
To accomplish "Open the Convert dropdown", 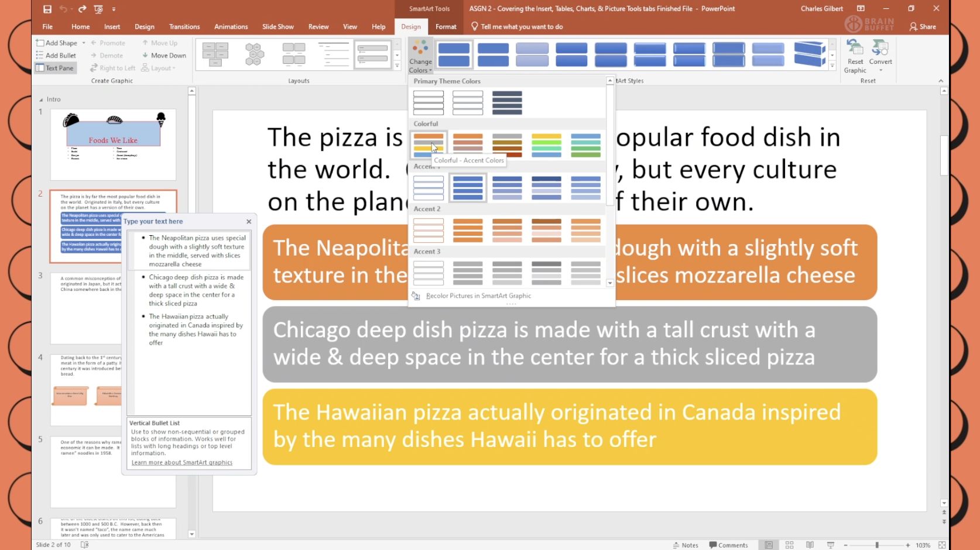I will tap(880, 56).
